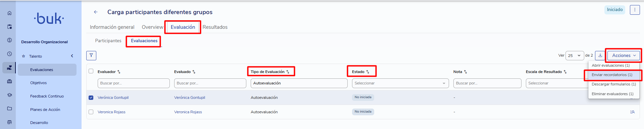Click the storefront icon in left rail
The width and height of the screenshot is (644, 129).
pos(9,122)
